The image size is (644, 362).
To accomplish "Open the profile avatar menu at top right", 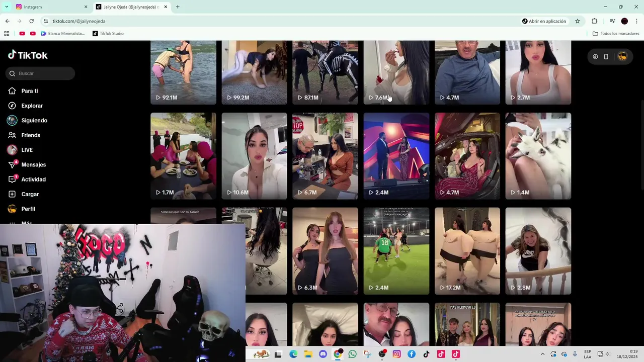I will click(x=622, y=57).
